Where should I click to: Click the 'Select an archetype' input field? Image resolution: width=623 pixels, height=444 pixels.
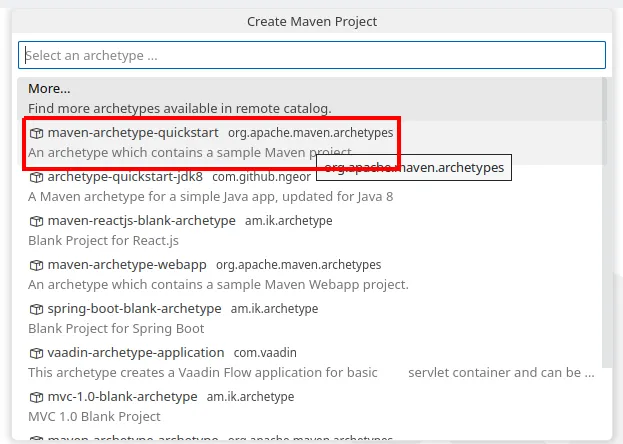point(312,55)
